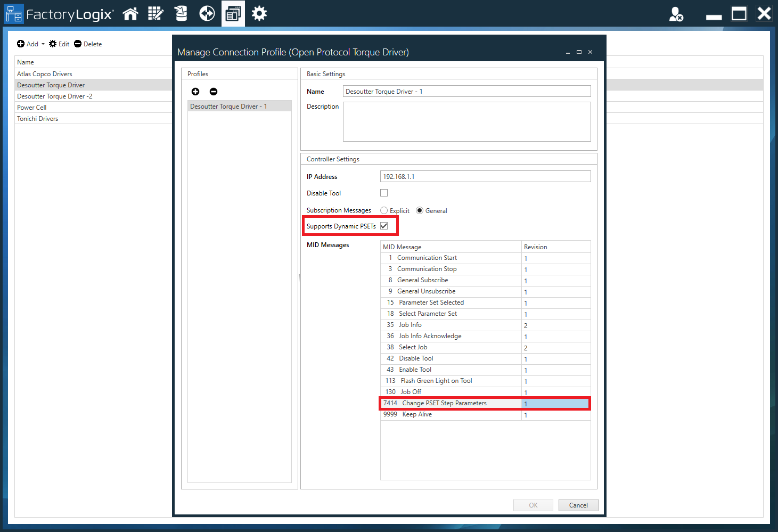Select the General subscription radio button

(420, 210)
